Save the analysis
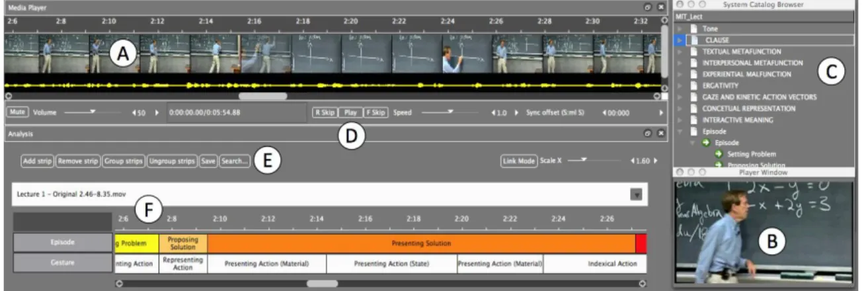Image resolution: width=868 pixels, height=291 pixels. (x=208, y=161)
